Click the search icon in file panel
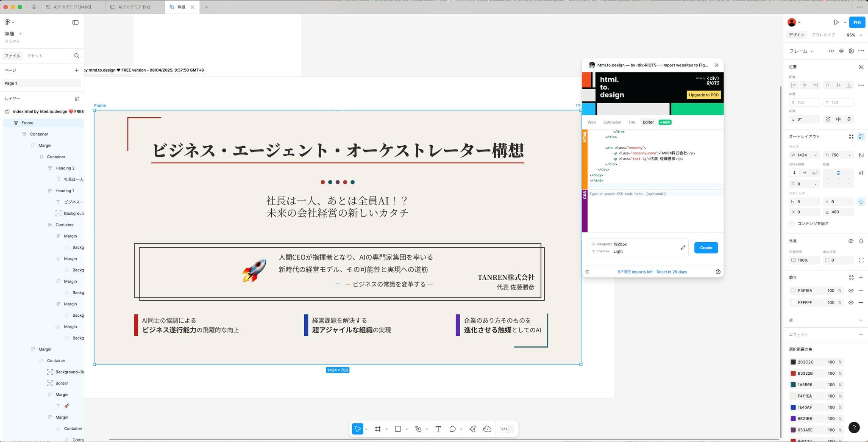 coord(77,56)
